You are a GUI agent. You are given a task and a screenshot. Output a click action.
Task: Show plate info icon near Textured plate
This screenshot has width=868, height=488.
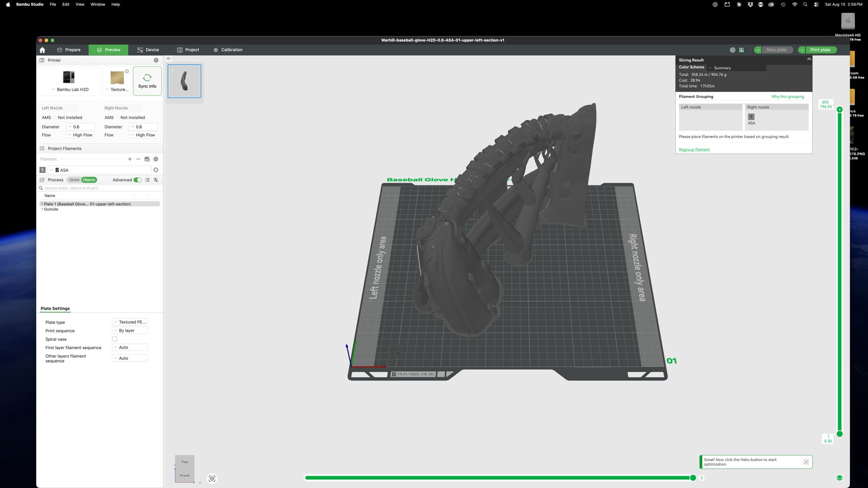pyautogui.click(x=127, y=71)
